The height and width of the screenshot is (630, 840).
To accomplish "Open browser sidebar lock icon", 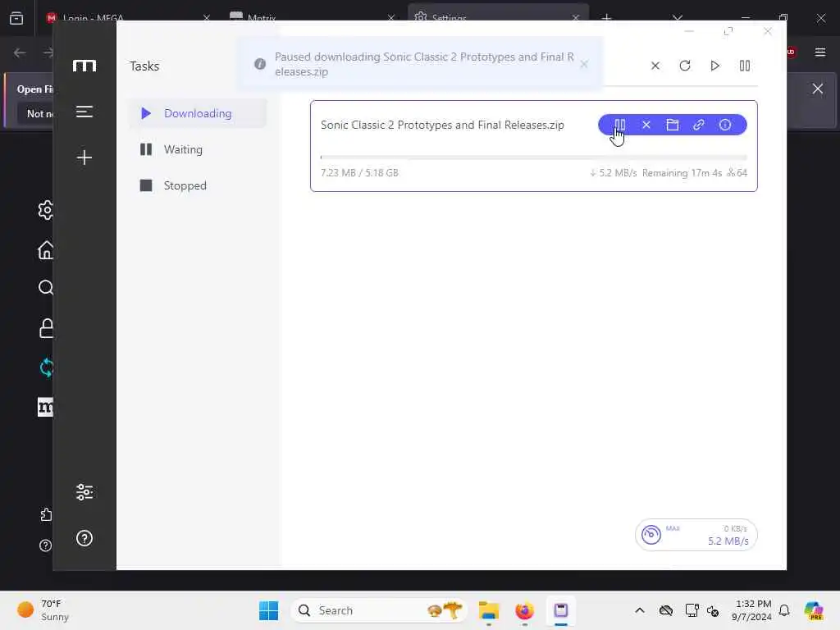I will tap(46, 328).
